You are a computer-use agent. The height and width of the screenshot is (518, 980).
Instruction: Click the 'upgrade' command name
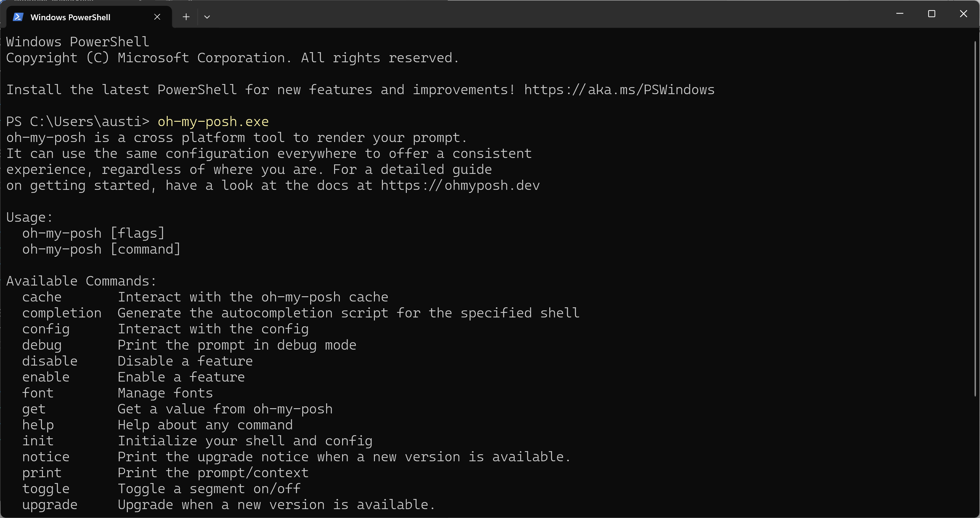(x=49, y=505)
